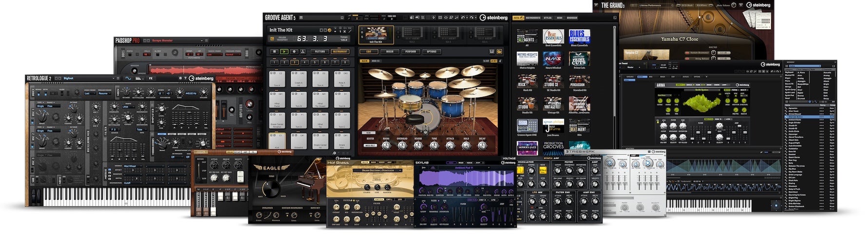Click the Tempo 120.0 field in Groove Agent
Viewport: 868px width, 242px height.
(344, 39)
